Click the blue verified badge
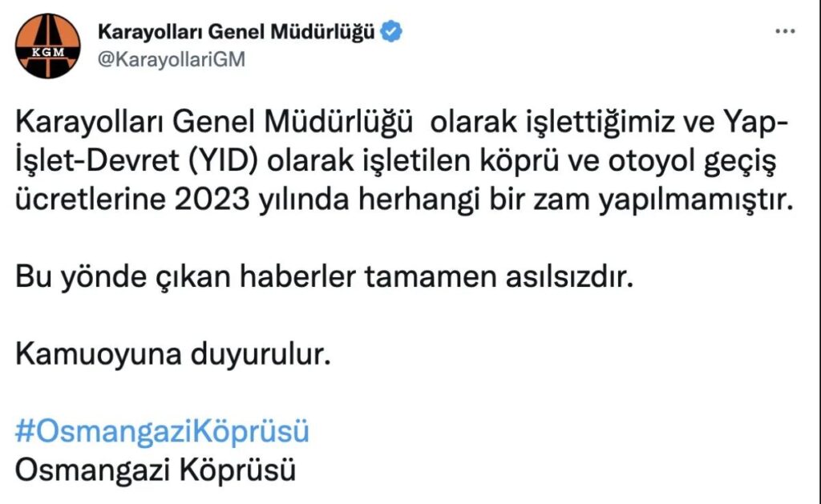The width and height of the screenshot is (821, 504). 391,33
